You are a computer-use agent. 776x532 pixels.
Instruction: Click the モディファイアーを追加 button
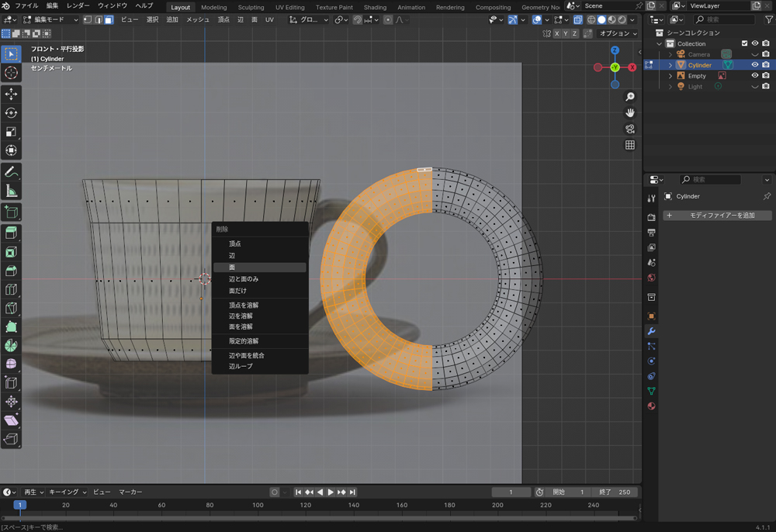pyautogui.click(x=717, y=215)
